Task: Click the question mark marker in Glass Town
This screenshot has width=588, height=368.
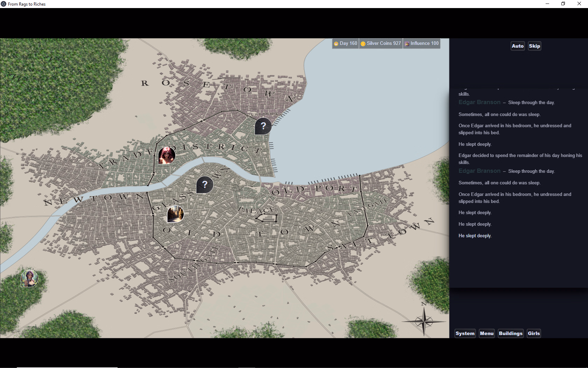Action: [205, 184]
